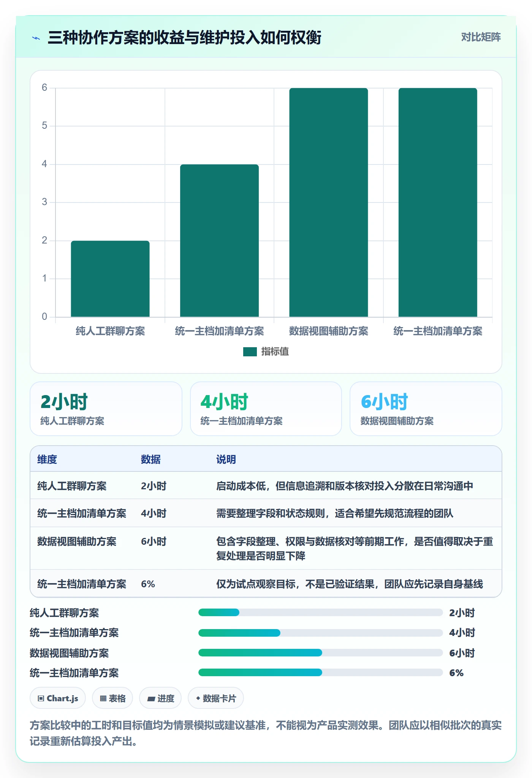Click the 数据 table column header
The image size is (532, 778).
tap(151, 459)
